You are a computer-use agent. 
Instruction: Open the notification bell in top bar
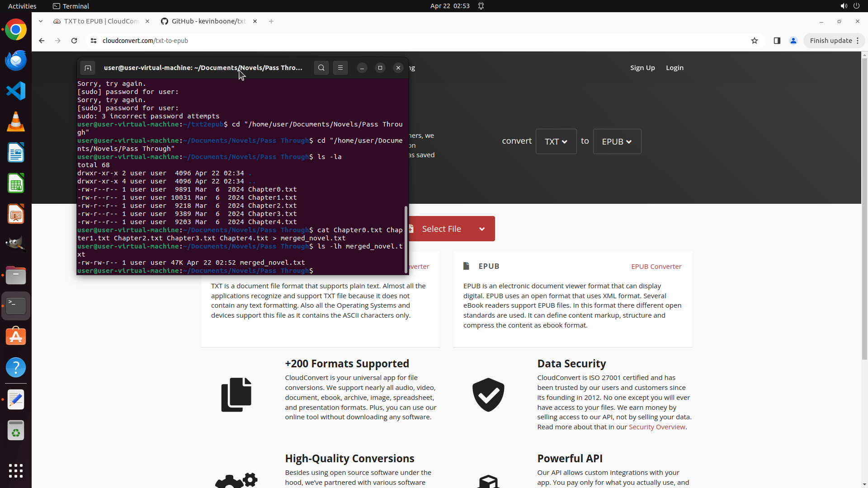tap(481, 6)
